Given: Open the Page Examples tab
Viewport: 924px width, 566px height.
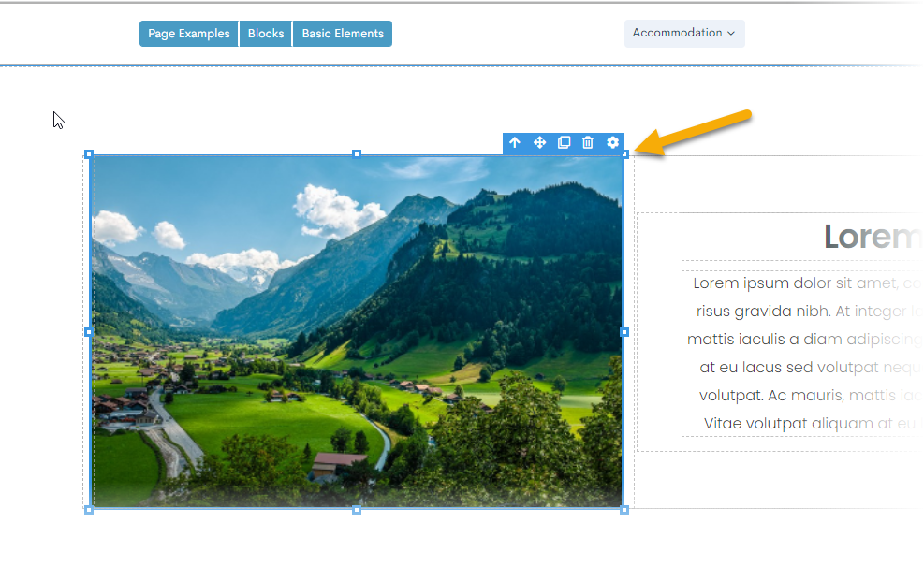Looking at the screenshot, I should (189, 34).
